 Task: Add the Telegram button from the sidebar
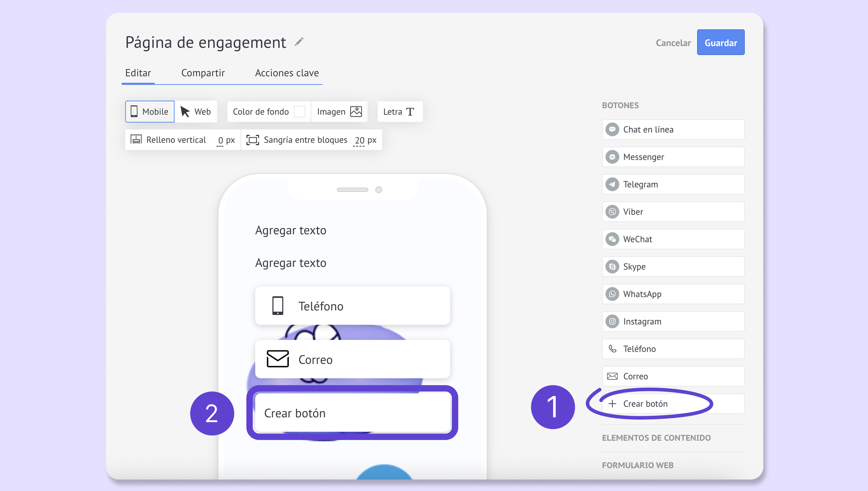pyautogui.click(x=673, y=185)
